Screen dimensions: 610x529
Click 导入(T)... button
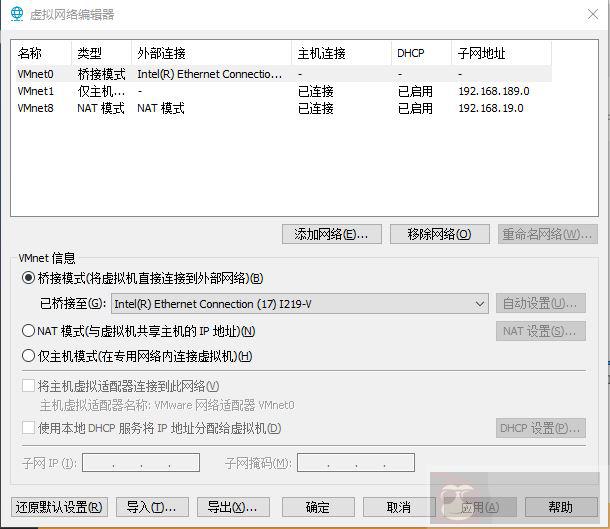152,507
